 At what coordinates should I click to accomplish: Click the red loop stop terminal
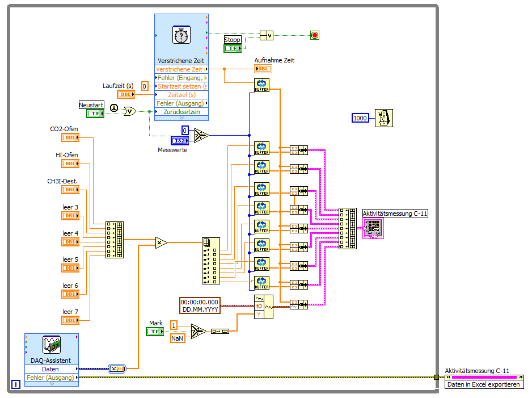tap(315, 35)
